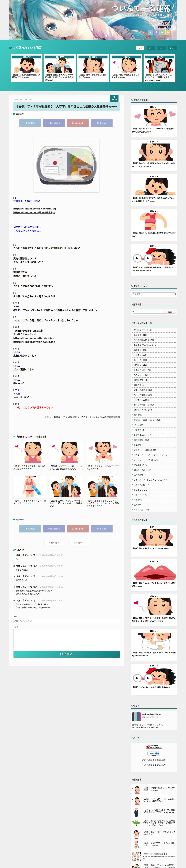The width and height of the screenshot is (186, 868).
Task: Open the アニメ / 漫画 (2427) category
Action: [143, 390]
